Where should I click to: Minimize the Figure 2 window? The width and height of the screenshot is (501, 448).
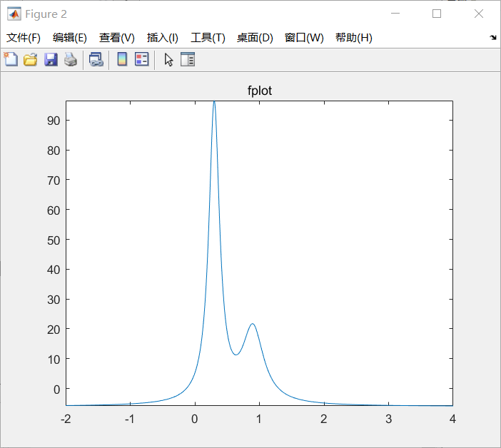click(x=395, y=14)
